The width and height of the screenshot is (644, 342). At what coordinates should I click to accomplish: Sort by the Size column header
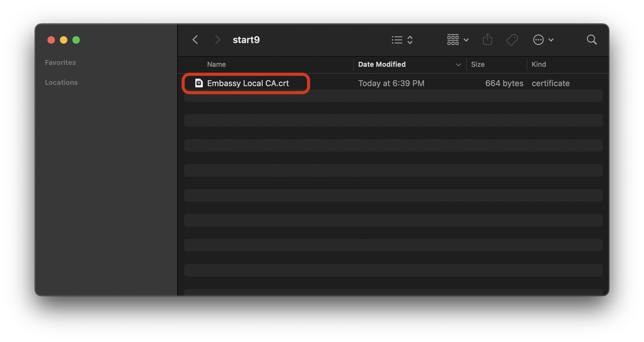pyautogui.click(x=477, y=64)
